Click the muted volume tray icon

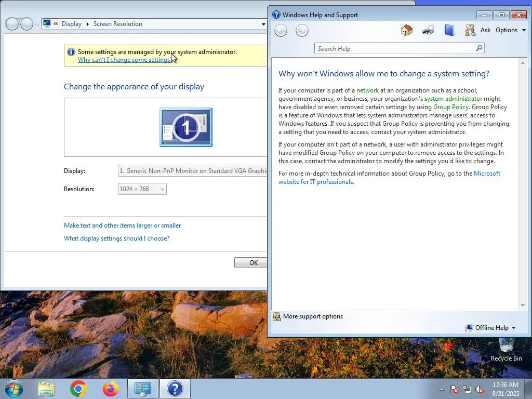coord(480,389)
